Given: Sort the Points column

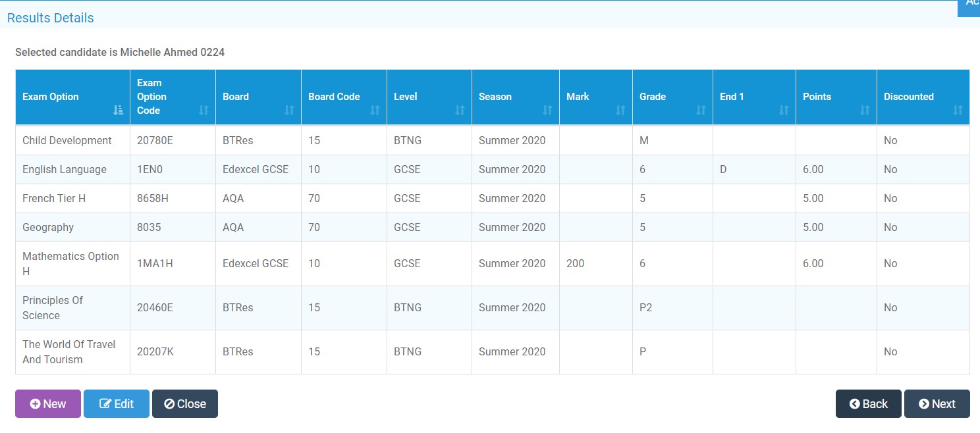Looking at the screenshot, I should (x=866, y=111).
